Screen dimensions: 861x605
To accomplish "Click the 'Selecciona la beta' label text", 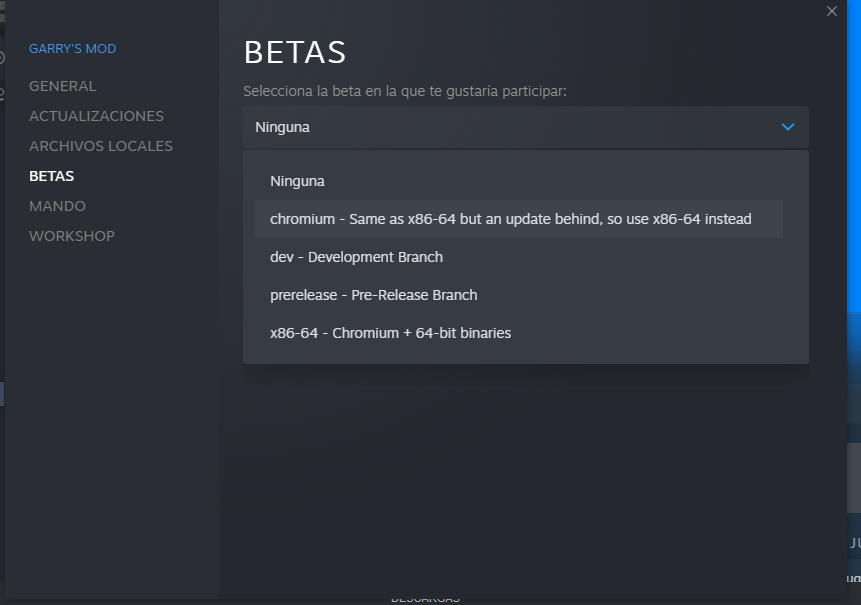I will (x=405, y=91).
